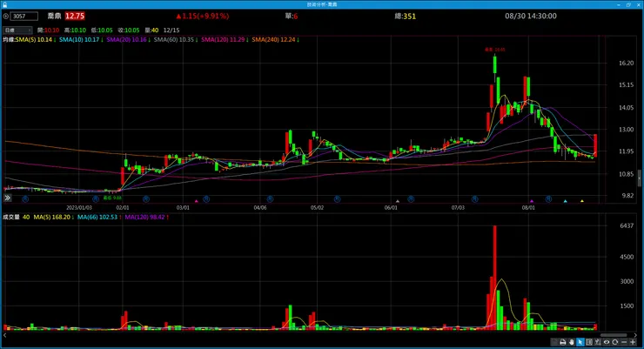Toggle the eye visibility icon
Viewport: 644px width, 349px height.
click(607, 342)
